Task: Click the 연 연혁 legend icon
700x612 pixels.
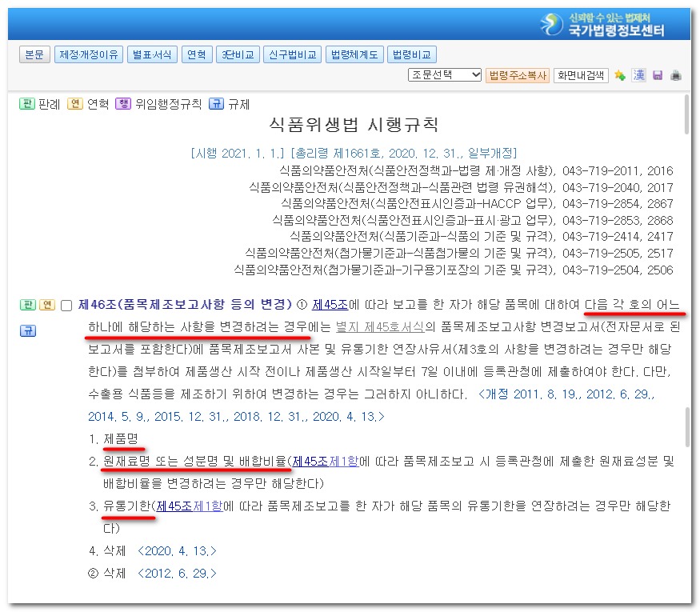Action: (75, 104)
